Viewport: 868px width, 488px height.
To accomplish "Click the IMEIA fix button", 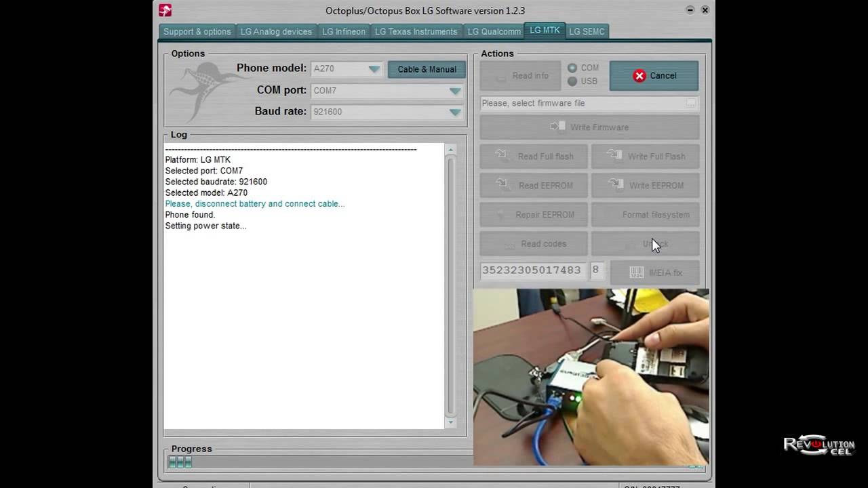I will tap(655, 272).
